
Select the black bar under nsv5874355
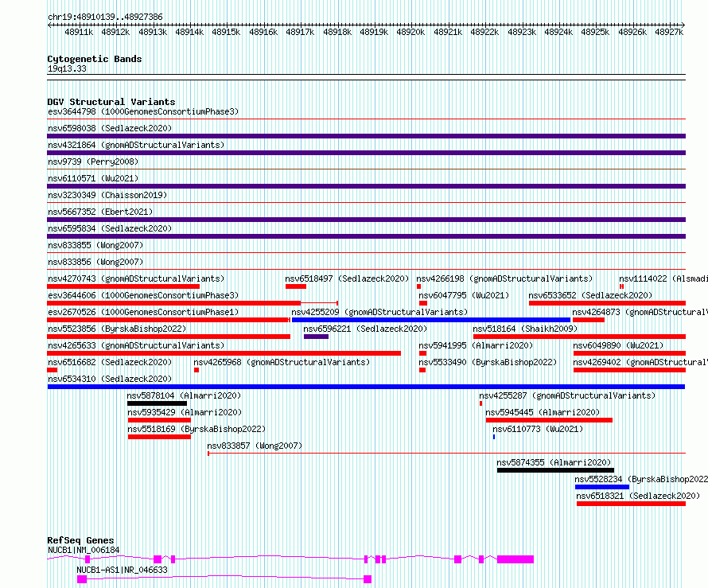pyautogui.click(x=555, y=470)
